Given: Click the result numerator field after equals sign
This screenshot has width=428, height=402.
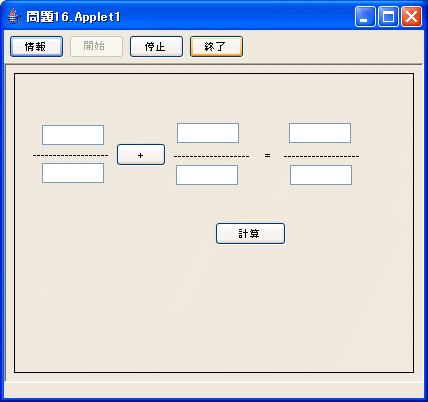Looking at the screenshot, I should click(320, 133).
